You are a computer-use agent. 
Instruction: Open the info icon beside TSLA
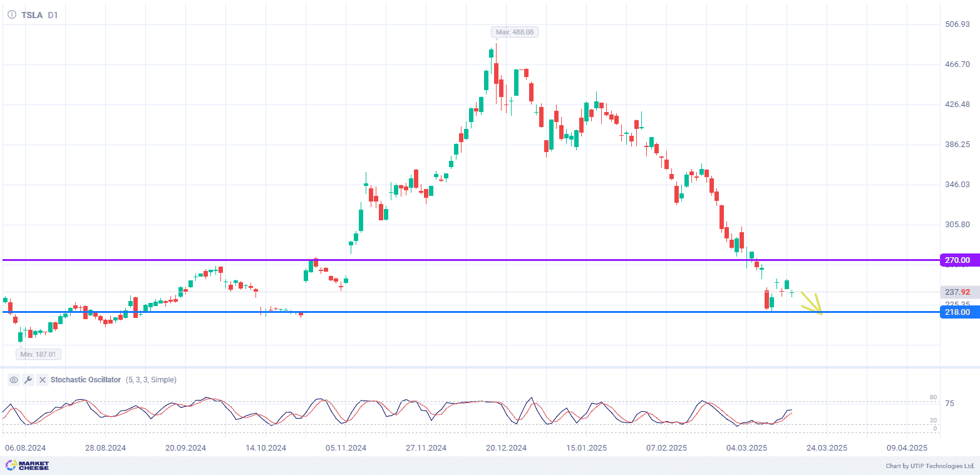click(x=12, y=15)
